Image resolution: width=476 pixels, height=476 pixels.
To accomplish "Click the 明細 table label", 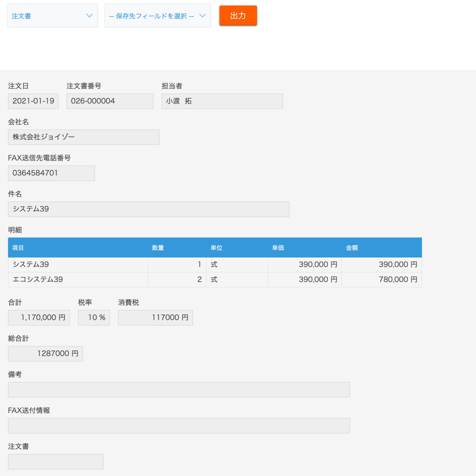I will tap(15, 230).
